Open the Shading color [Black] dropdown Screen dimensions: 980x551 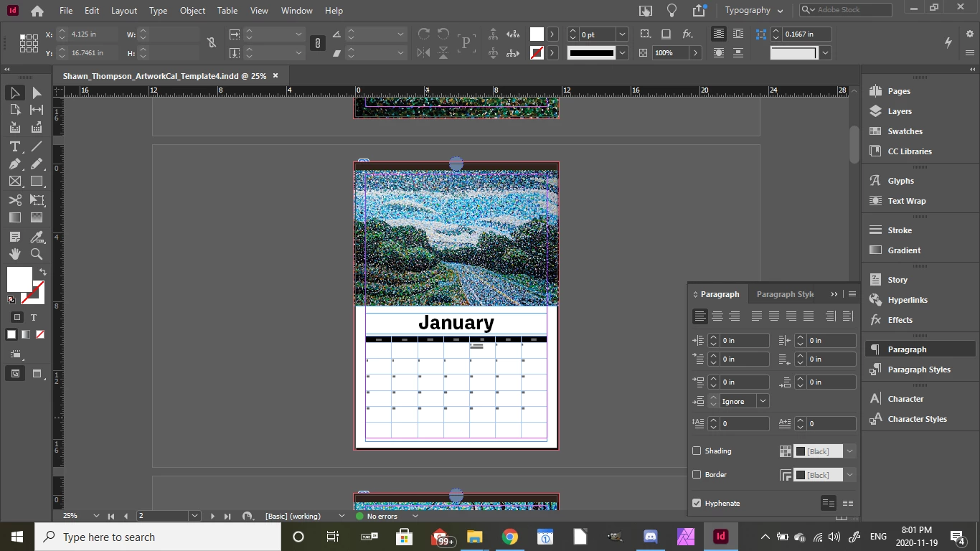click(x=849, y=451)
